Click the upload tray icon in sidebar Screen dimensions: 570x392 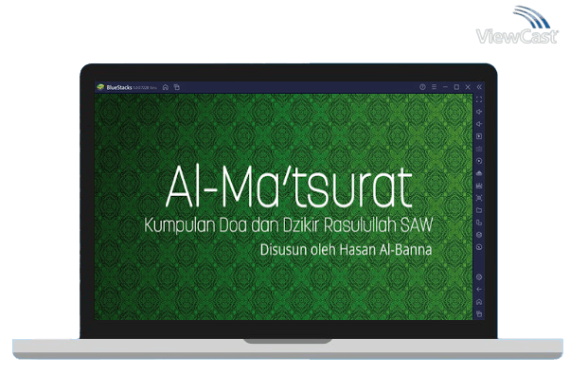[479, 173]
